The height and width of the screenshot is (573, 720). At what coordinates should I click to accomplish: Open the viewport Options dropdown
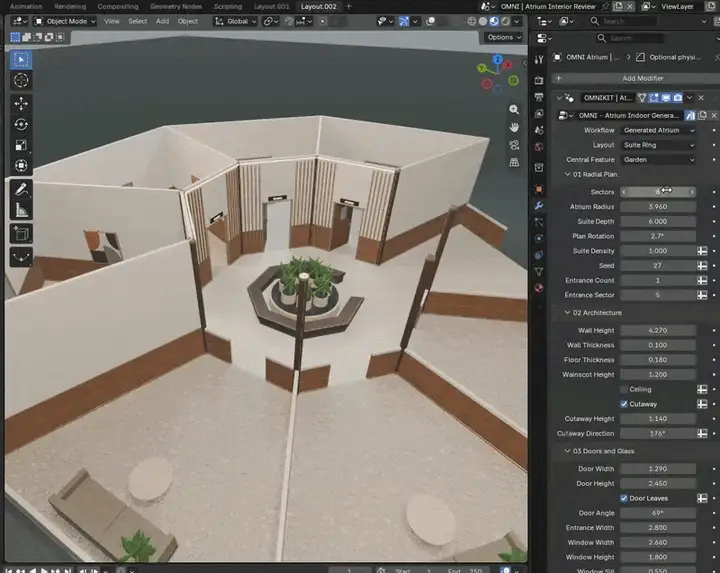(504, 37)
